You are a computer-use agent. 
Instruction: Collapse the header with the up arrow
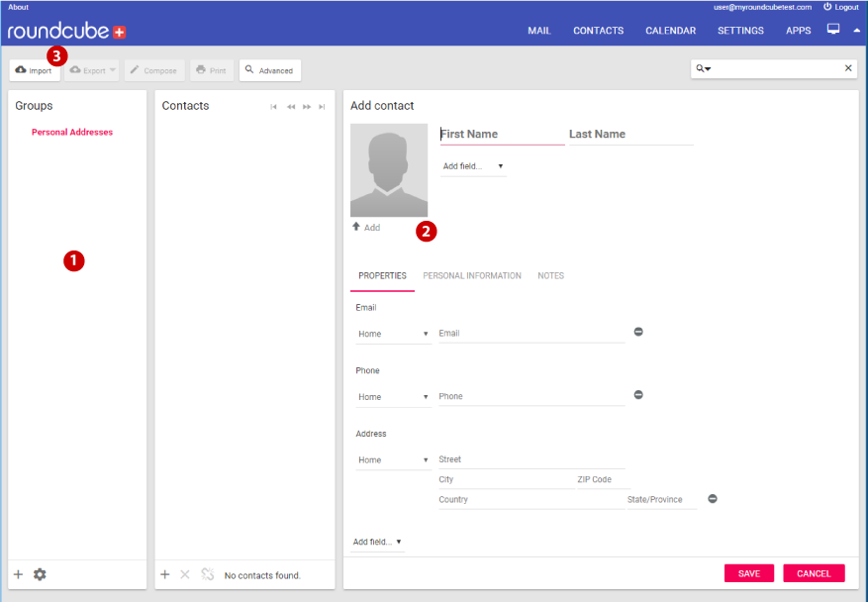point(857,31)
